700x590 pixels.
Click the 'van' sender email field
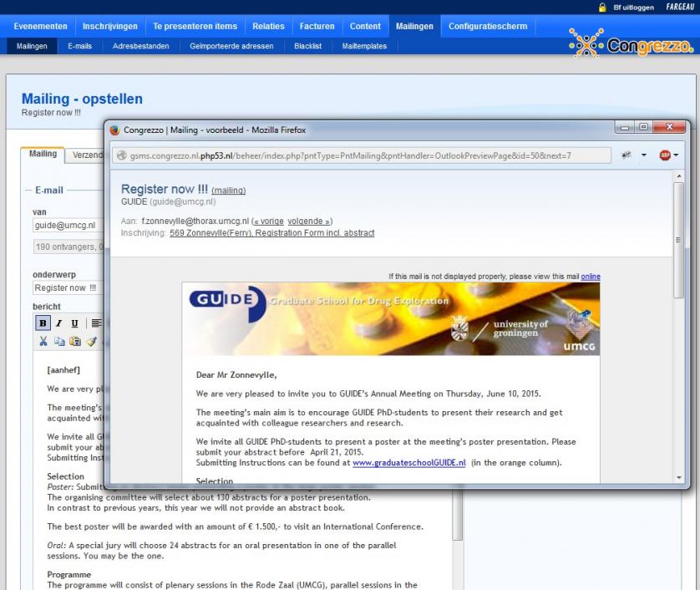point(68,225)
